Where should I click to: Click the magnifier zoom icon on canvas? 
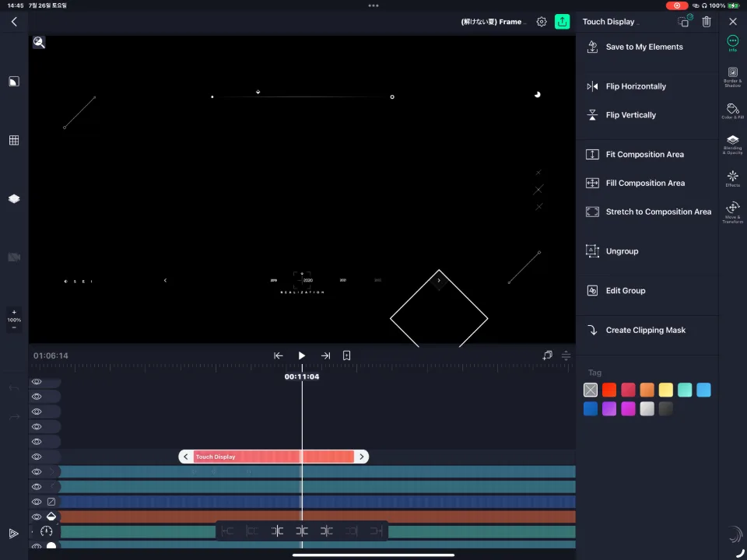39,42
